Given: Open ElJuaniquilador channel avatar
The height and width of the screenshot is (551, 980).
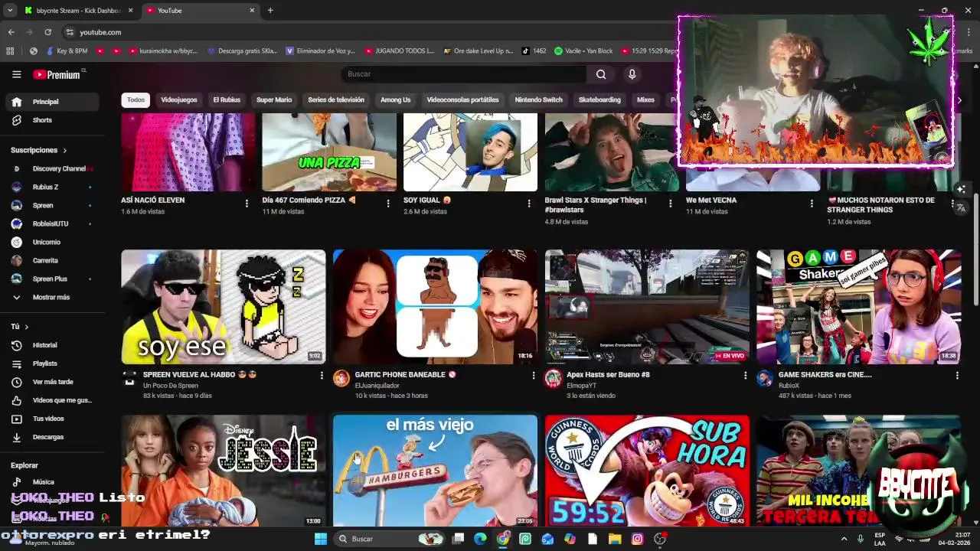Looking at the screenshot, I should [341, 378].
